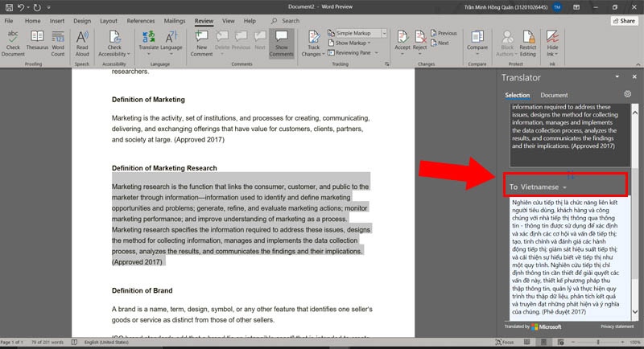This screenshot has width=644, height=349.
Task: Switch to Web Layout view icon
Action: tap(560, 342)
